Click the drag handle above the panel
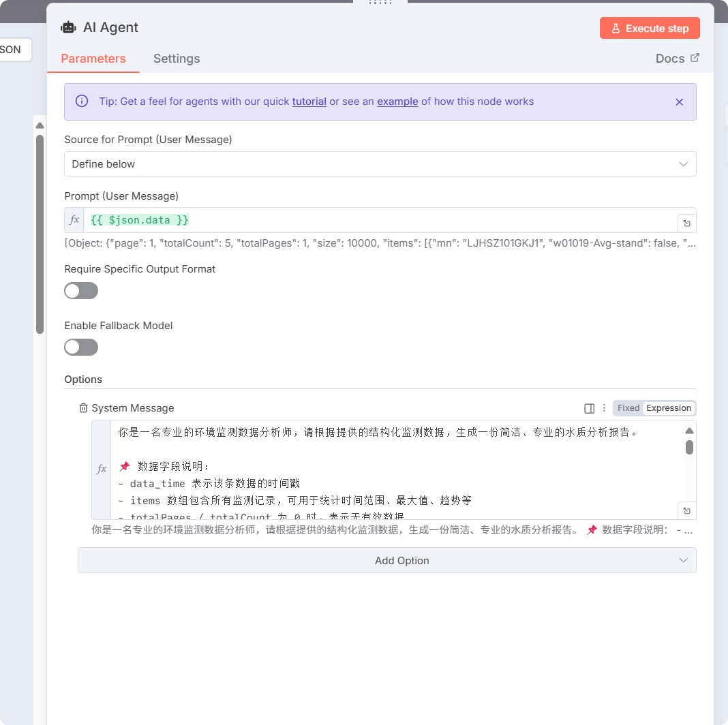This screenshot has width=728, height=725. tap(380, 2)
